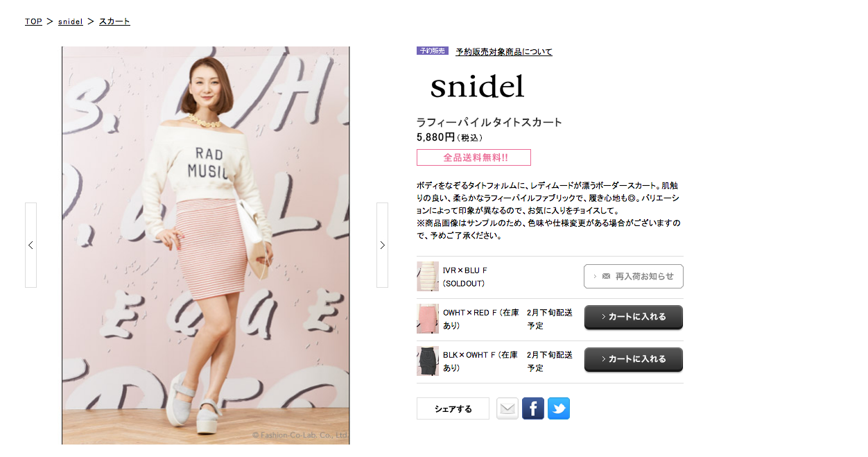Screen dimensions: 868x457
Task: Request restock notice for IVR×BLU
Action: click(x=634, y=276)
